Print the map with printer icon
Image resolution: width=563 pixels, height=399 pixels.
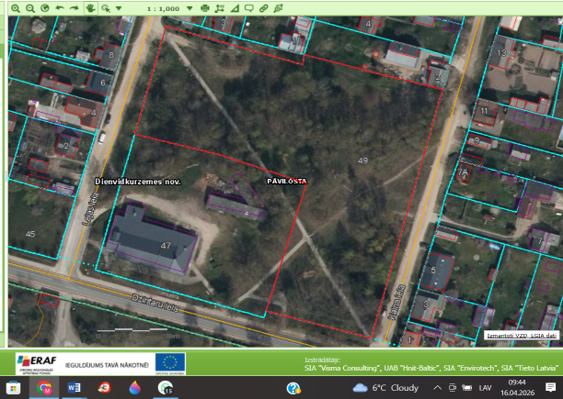(x=205, y=8)
